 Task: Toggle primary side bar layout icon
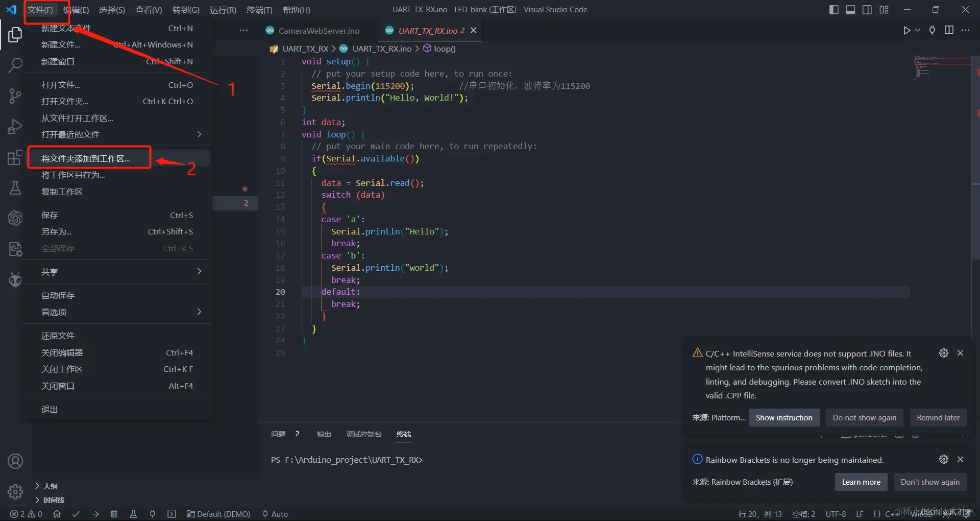834,10
